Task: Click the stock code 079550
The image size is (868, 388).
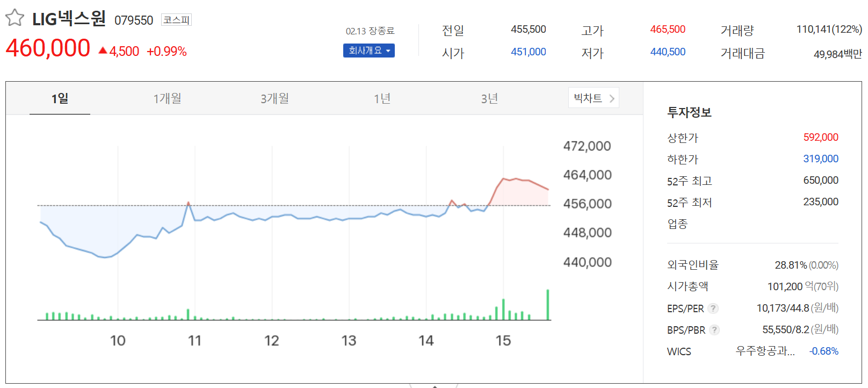Action: click(134, 20)
